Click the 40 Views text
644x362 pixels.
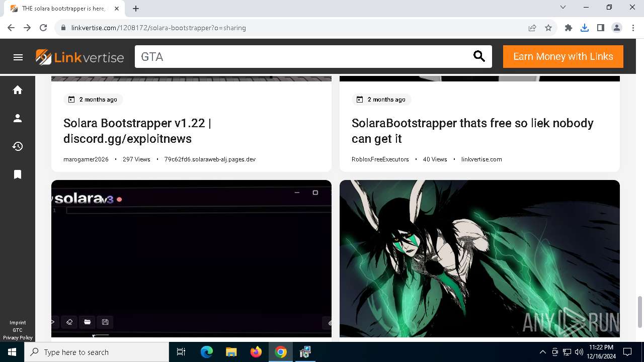pyautogui.click(x=435, y=159)
